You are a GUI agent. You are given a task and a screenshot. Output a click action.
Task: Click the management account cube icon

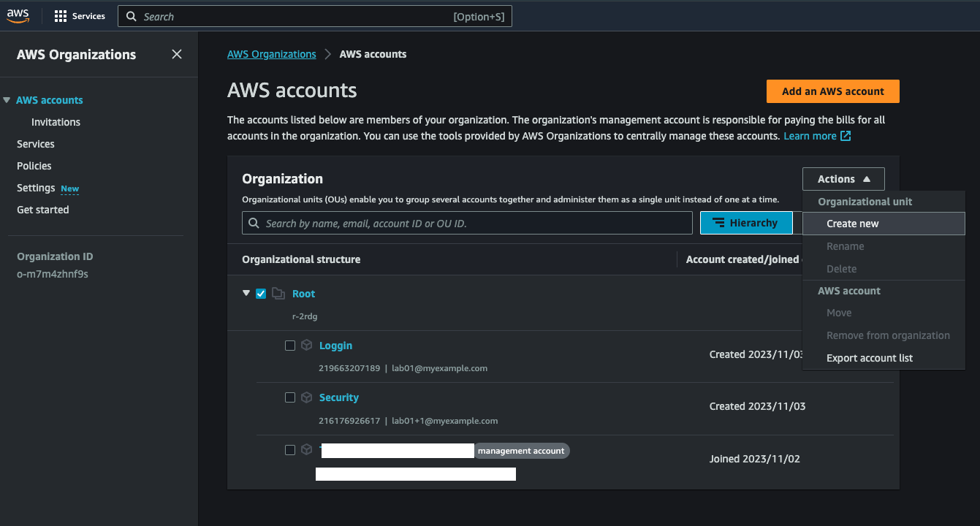(x=307, y=450)
